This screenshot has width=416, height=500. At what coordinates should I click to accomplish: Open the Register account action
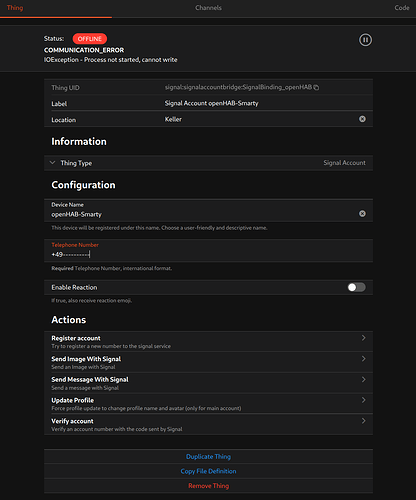pos(208,342)
